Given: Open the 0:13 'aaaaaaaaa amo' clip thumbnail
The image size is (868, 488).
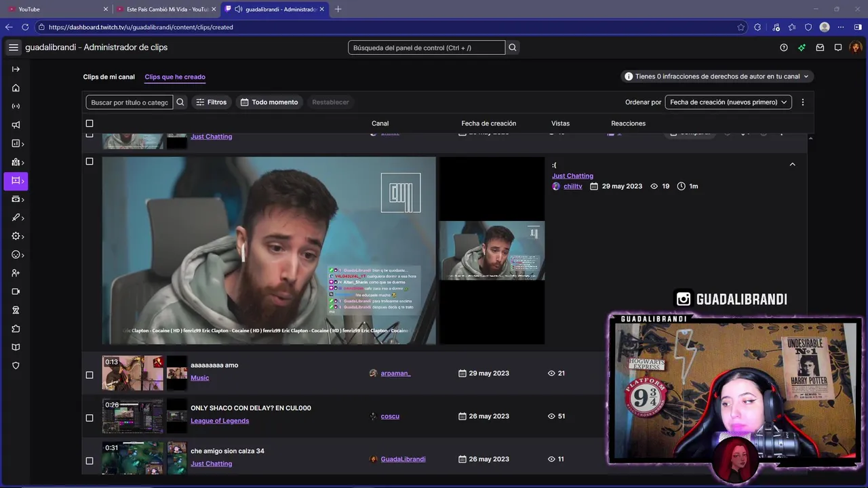Looking at the screenshot, I should coord(133,373).
